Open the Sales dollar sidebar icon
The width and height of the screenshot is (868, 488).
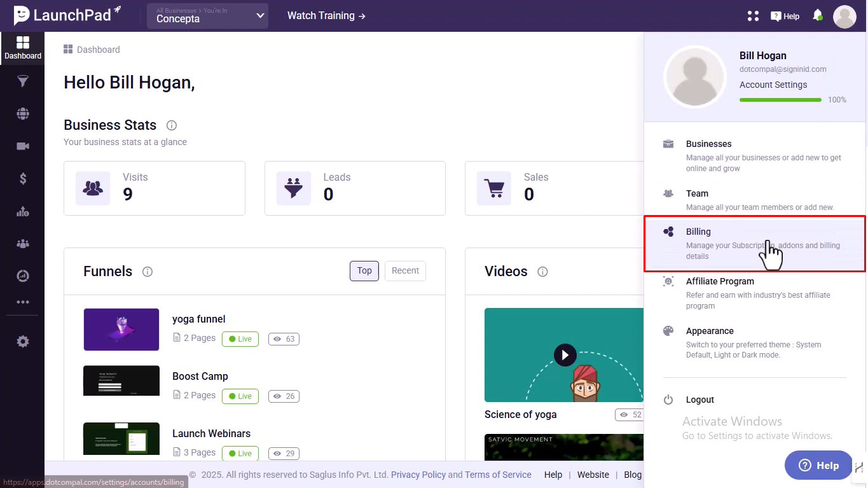(23, 179)
